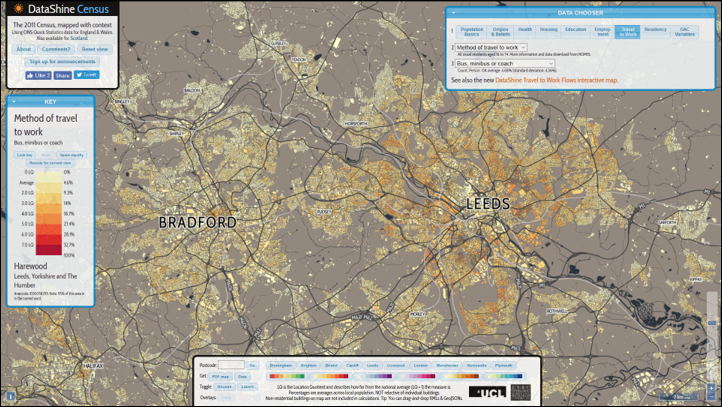Viewport: 722px width, 407px height.
Task: Jump to the Birmingham city view
Action: click(x=281, y=366)
